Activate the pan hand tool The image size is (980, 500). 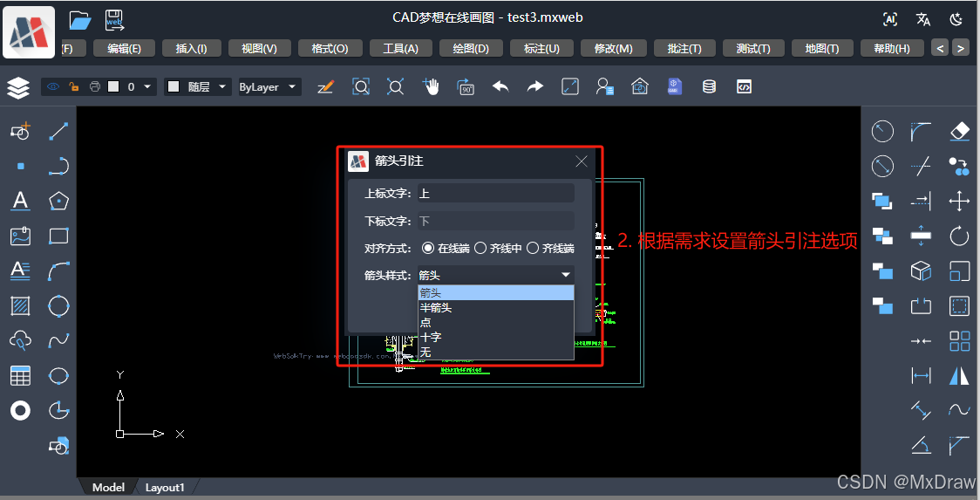431,86
